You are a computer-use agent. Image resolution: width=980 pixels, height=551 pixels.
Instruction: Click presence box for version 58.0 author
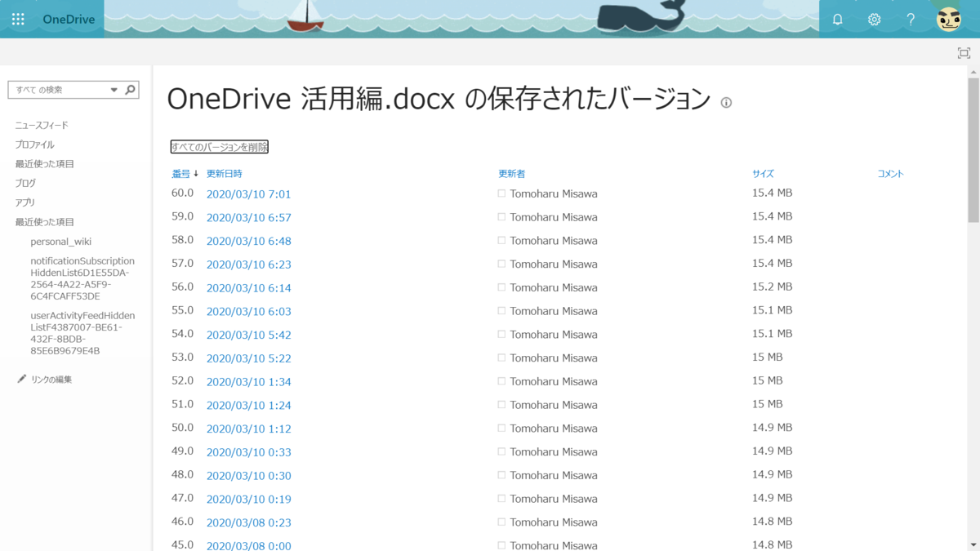point(501,241)
